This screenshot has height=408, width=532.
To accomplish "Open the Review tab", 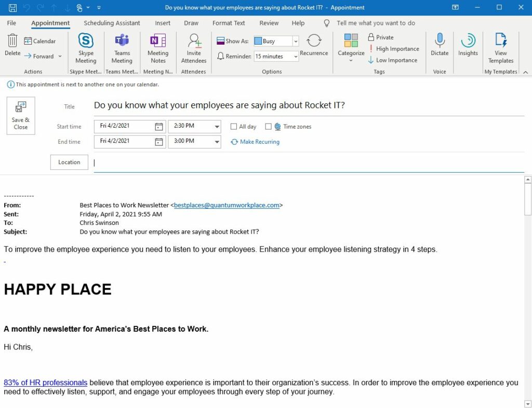I will click(269, 23).
